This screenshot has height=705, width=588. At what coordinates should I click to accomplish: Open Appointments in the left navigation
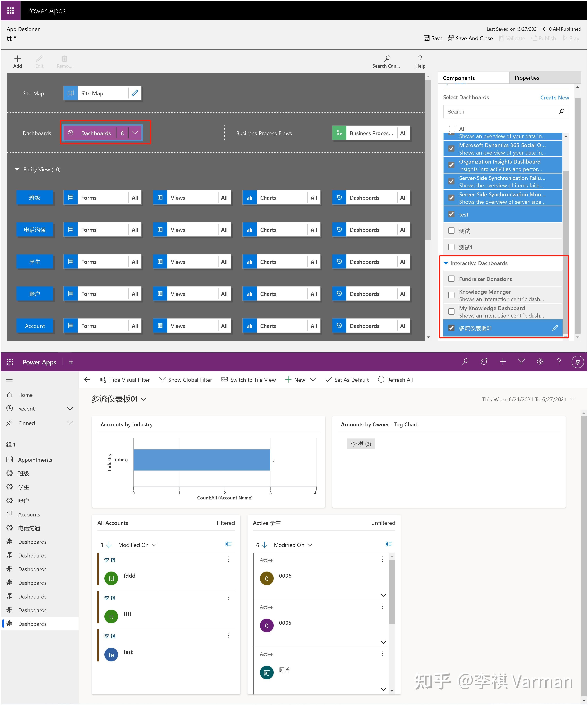[x=35, y=460]
